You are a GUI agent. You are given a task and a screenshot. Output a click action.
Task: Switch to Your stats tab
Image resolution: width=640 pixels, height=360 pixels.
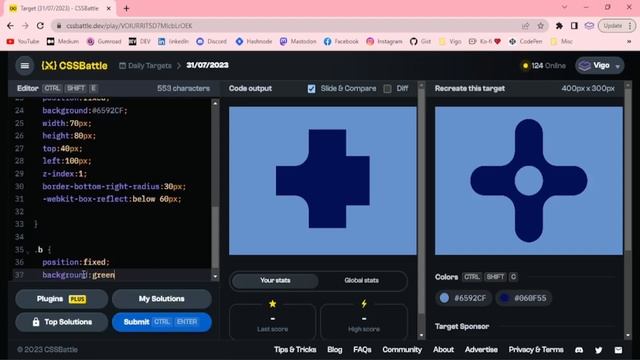tap(275, 280)
